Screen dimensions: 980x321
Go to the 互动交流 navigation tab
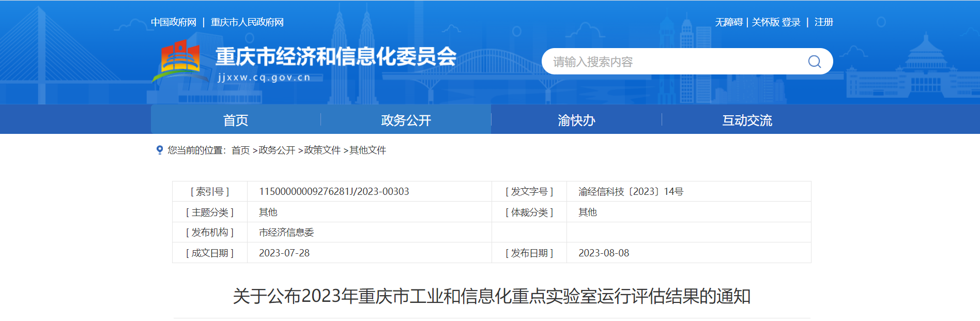coord(747,120)
